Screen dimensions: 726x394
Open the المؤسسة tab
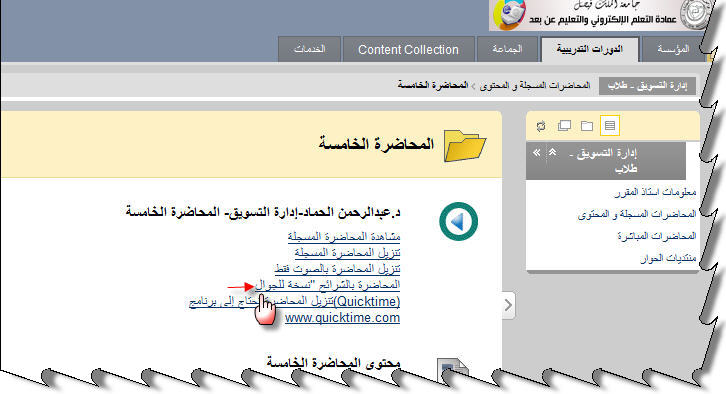coord(673,49)
